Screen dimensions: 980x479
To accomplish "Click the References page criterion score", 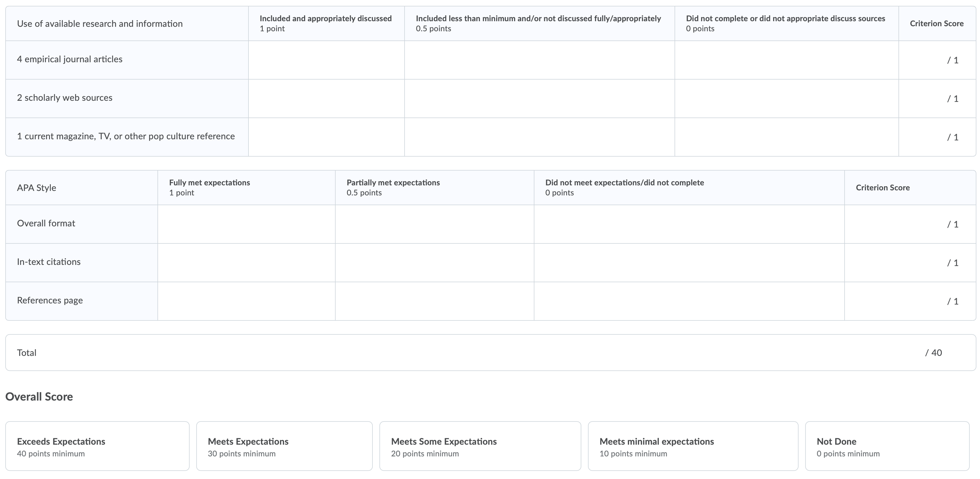I will [x=910, y=301].
